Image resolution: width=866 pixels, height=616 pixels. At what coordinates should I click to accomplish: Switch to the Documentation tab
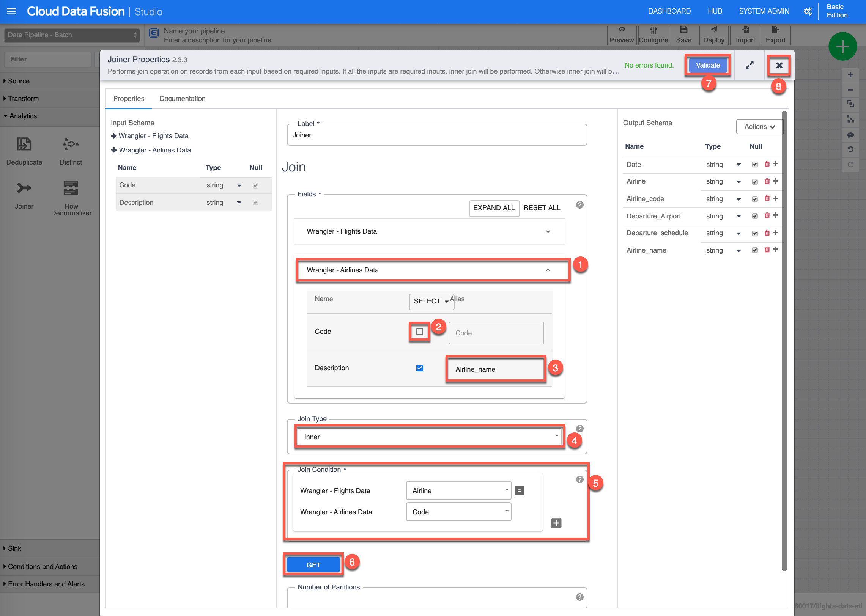182,99
